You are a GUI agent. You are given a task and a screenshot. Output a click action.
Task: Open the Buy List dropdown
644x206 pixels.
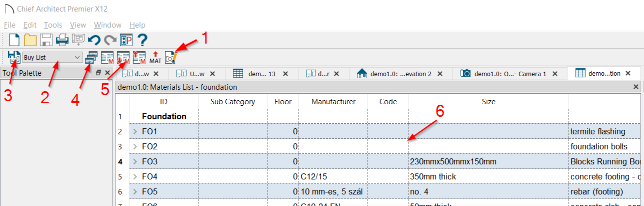(x=53, y=57)
